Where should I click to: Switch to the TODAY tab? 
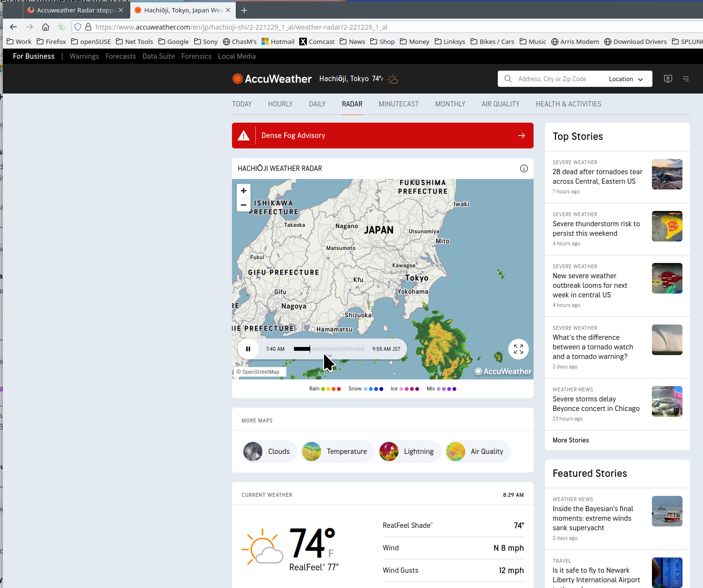coord(242,104)
